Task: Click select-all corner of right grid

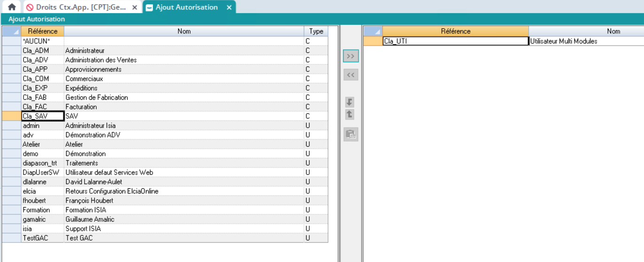Action: (x=373, y=31)
